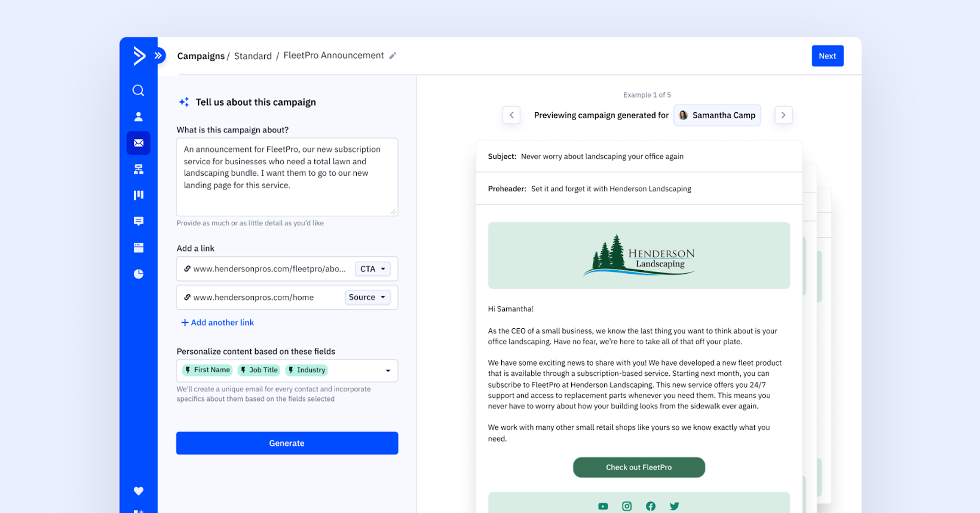This screenshot has height=513, width=980.
Task: Open Contacts from the sidebar person icon
Action: 138,117
